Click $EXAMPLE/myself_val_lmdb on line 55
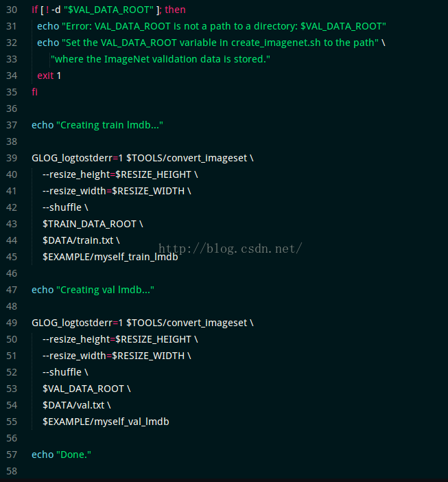The width and height of the screenshot is (448, 482). (106, 422)
